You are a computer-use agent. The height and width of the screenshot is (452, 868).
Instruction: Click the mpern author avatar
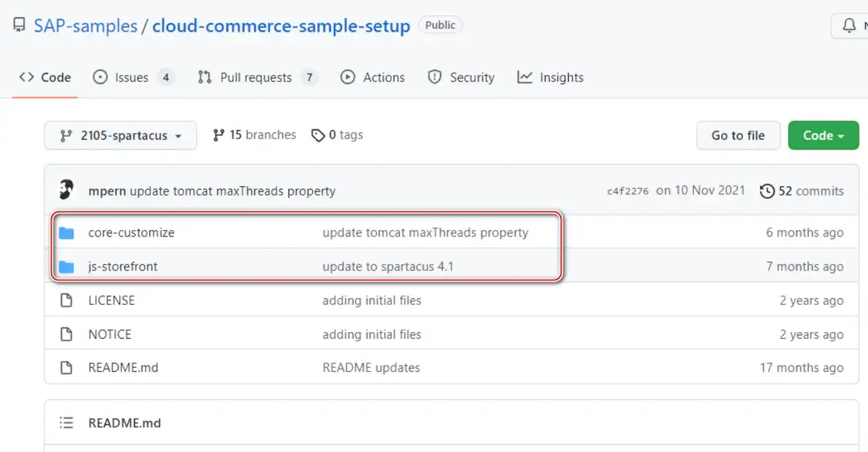click(x=66, y=190)
